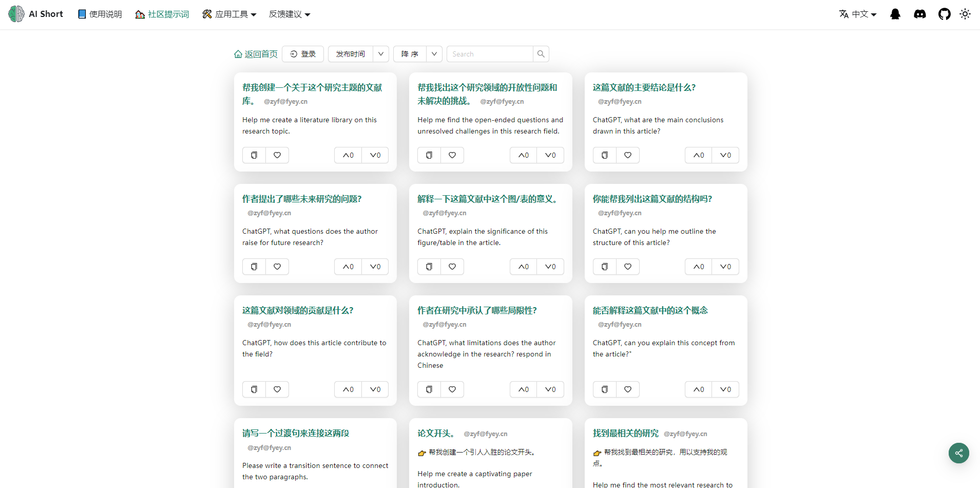The image size is (980, 488).
Task: Focus the Search input field
Action: tap(490, 54)
